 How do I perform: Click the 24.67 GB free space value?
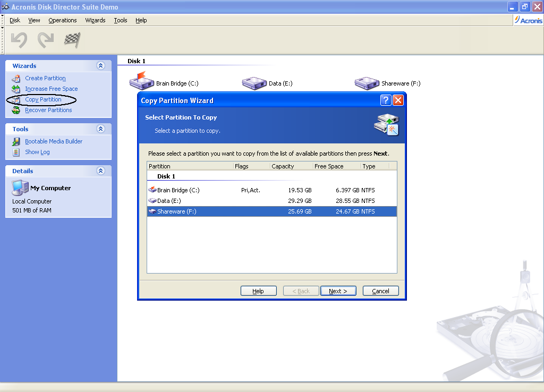(x=347, y=211)
